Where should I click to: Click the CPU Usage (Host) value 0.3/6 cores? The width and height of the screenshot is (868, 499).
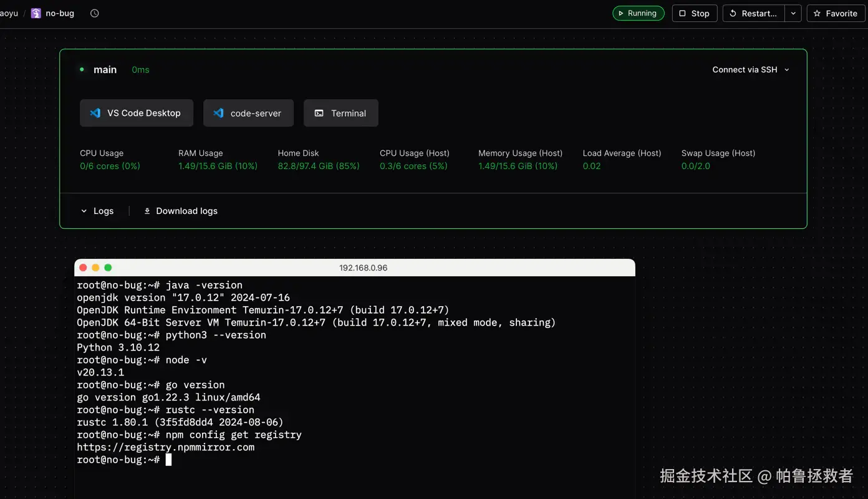(413, 166)
